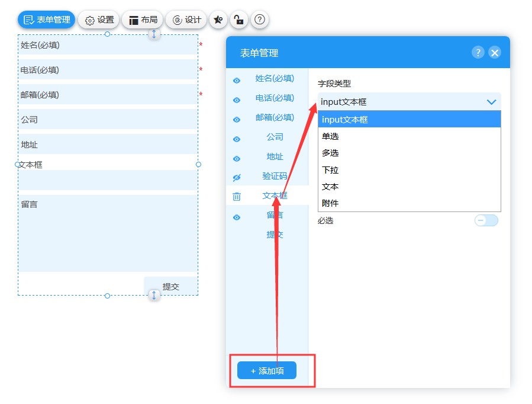The image size is (532, 404).
Task: Click help icon in 表单管理 dialog header
Action: (x=478, y=52)
